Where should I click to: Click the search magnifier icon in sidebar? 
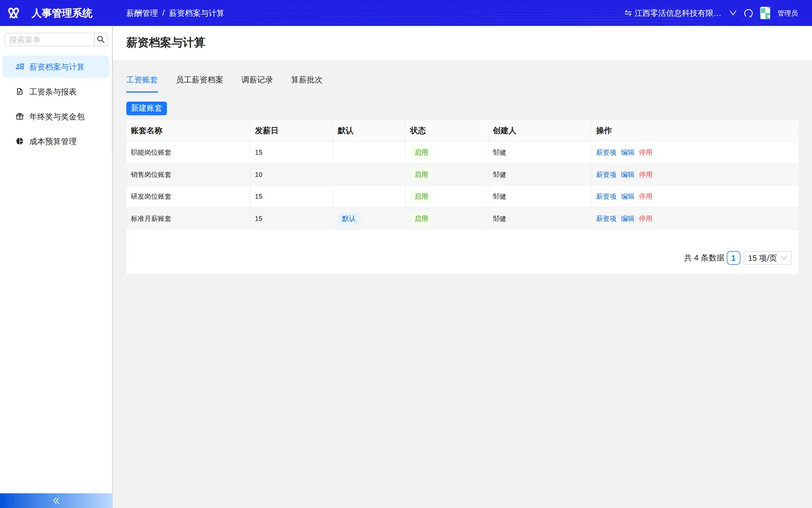pyautogui.click(x=101, y=40)
